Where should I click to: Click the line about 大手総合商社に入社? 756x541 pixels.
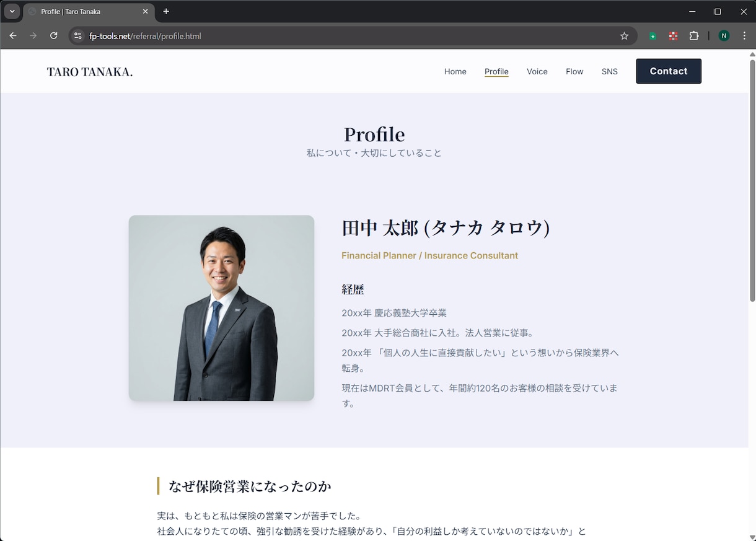(x=437, y=333)
